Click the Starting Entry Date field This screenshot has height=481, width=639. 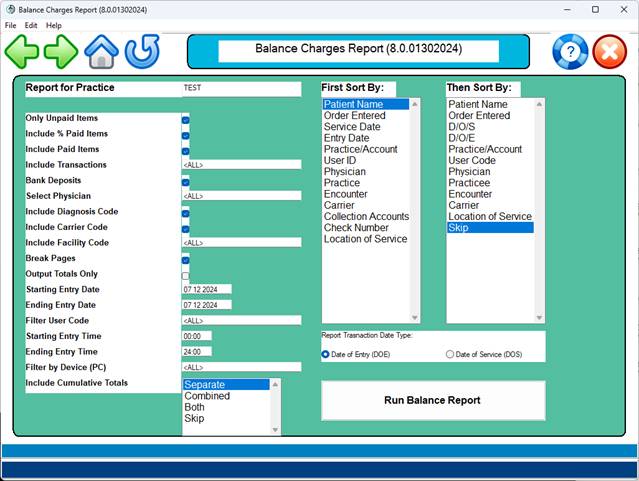(206, 290)
